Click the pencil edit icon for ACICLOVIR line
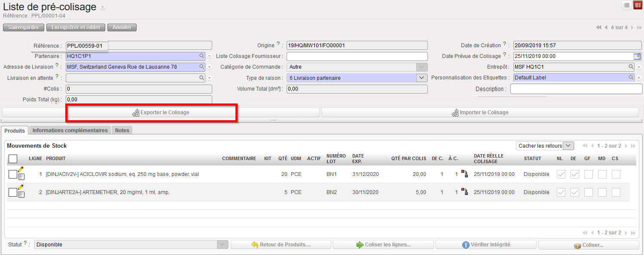The image size is (644, 255). [21, 170]
